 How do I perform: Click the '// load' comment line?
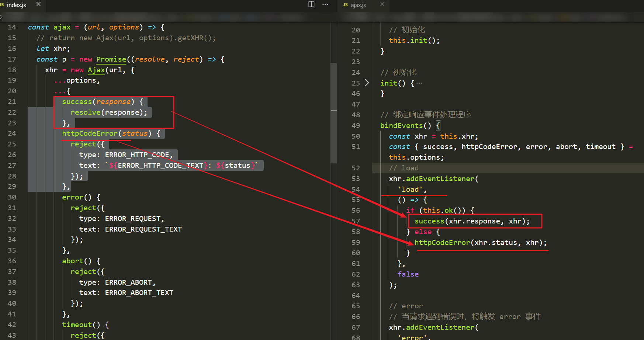(404, 168)
